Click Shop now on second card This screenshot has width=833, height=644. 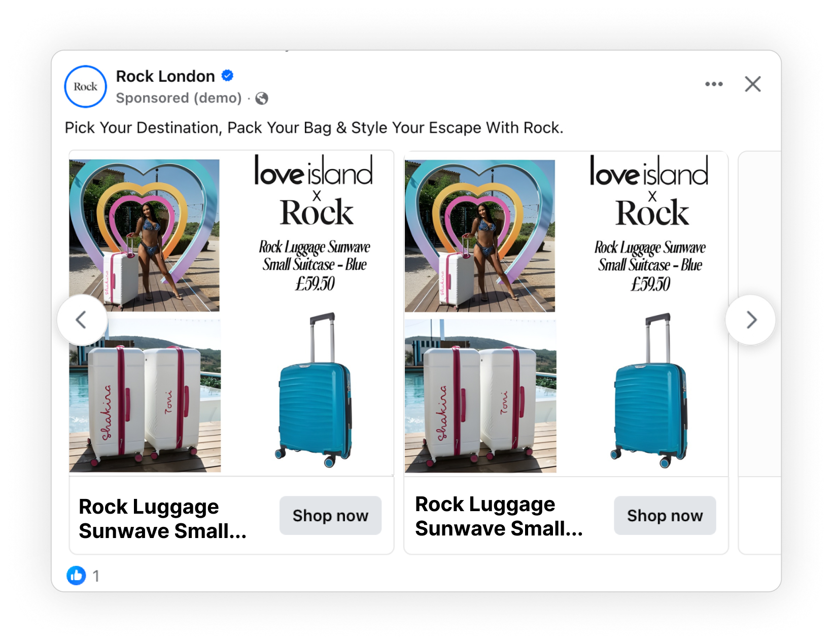point(665,516)
